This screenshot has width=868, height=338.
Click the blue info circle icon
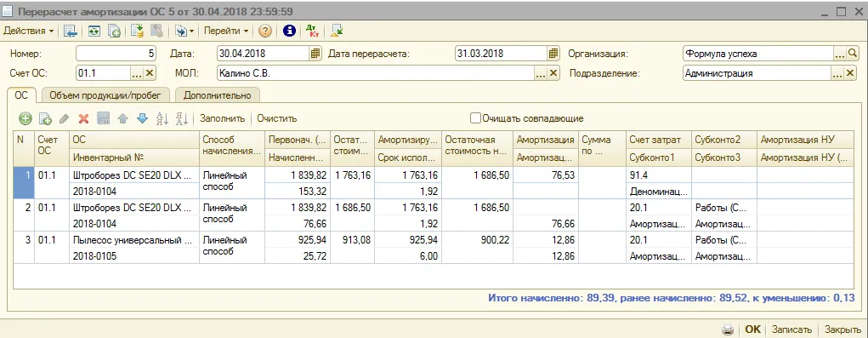(289, 31)
